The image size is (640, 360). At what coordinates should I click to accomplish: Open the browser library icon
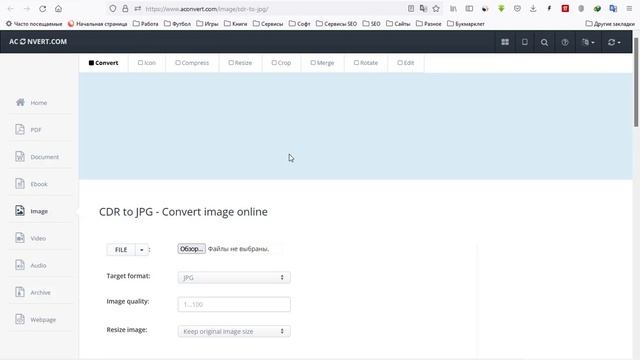point(453,9)
